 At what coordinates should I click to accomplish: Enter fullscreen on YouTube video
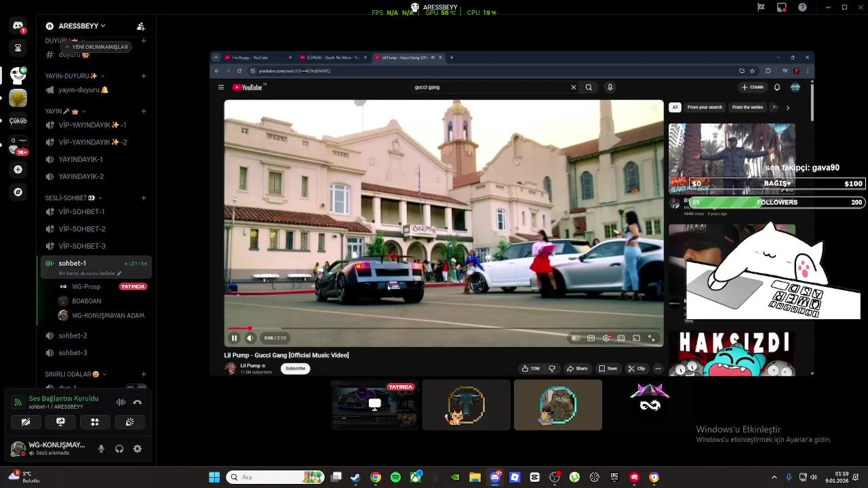[x=651, y=338]
